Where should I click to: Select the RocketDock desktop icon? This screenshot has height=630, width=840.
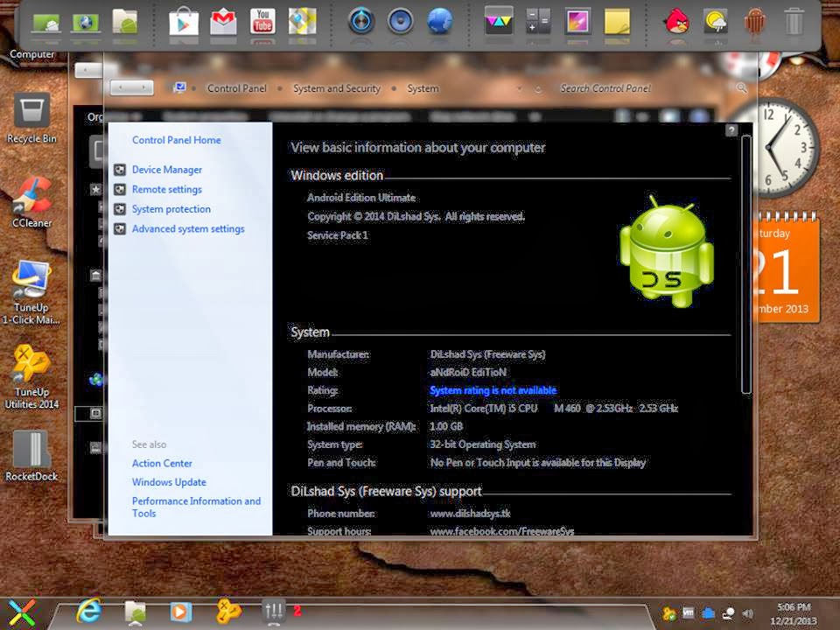coord(31,455)
